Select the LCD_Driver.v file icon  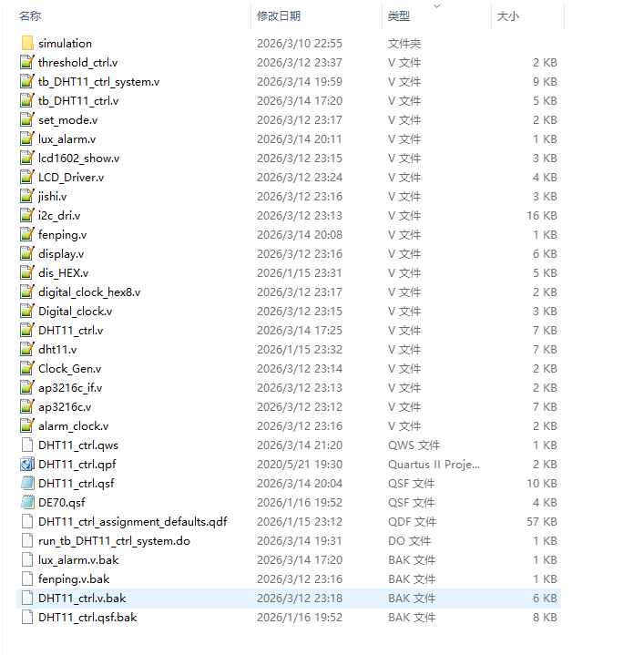point(27,177)
